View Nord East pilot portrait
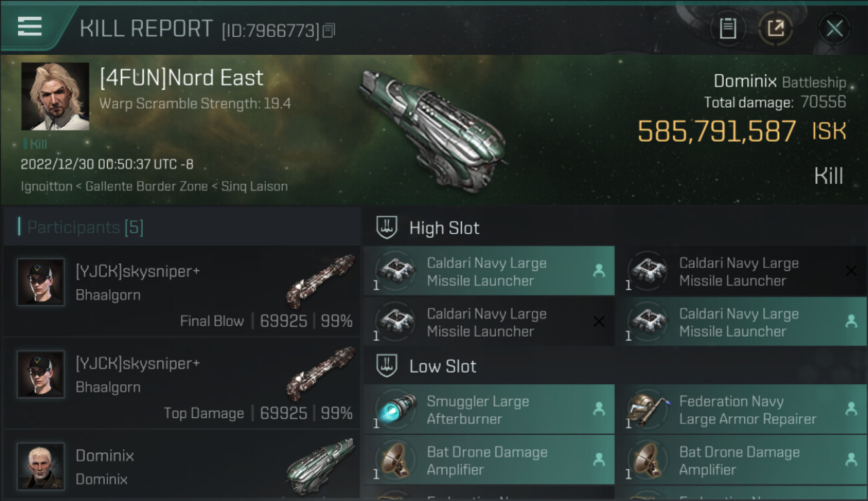The width and height of the screenshot is (868, 501). (x=55, y=96)
